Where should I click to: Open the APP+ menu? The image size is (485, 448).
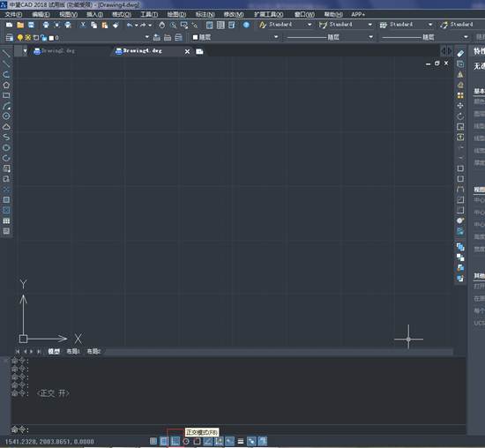coord(358,14)
